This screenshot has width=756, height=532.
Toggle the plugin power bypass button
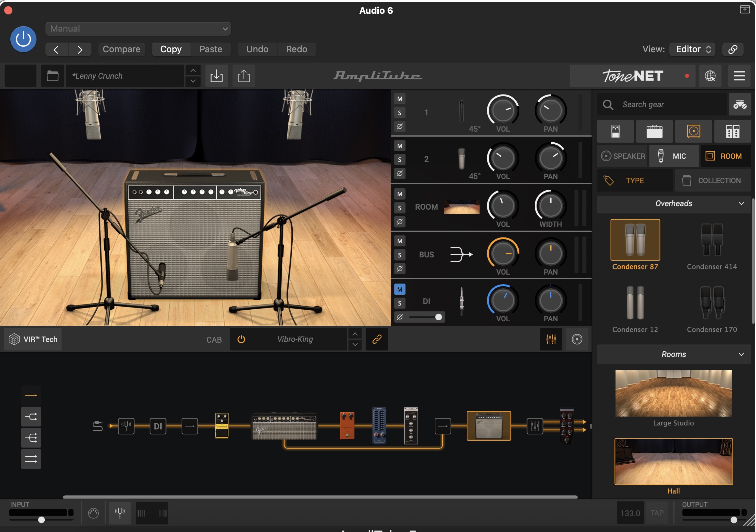tap(23, 39)
